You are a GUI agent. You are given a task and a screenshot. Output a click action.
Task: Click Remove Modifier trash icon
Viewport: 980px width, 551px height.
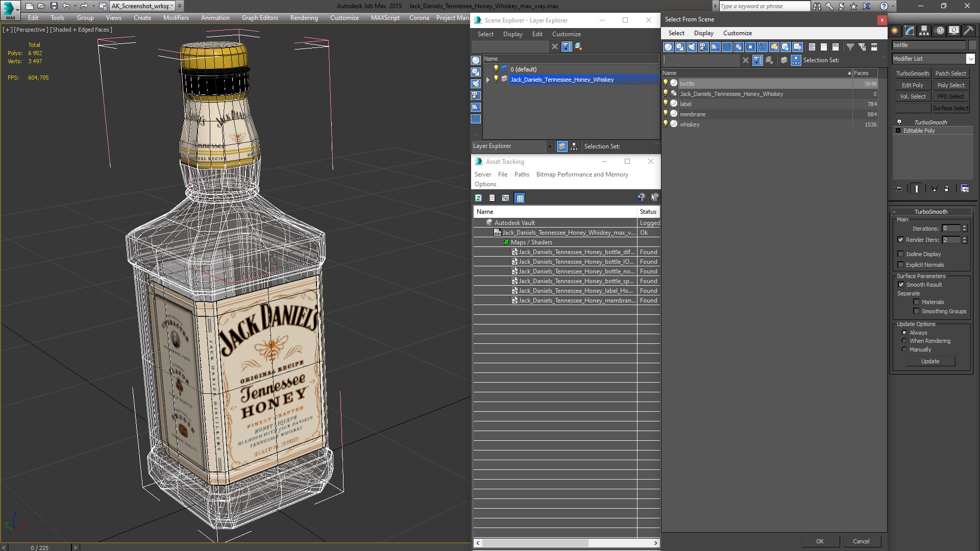(x=947, y=189)
